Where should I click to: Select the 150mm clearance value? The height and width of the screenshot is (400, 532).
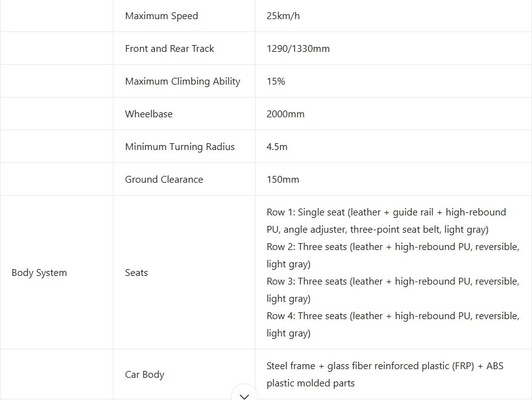(283, 180)
